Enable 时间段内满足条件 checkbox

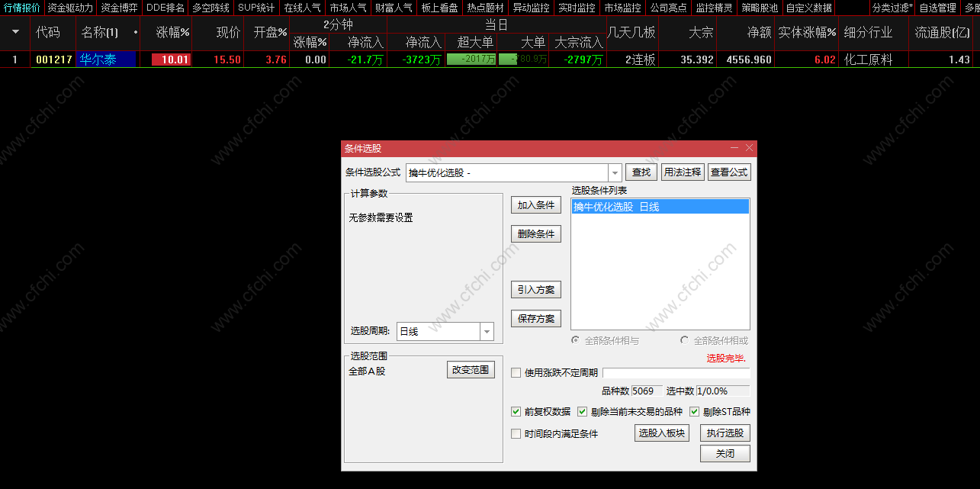516,434
